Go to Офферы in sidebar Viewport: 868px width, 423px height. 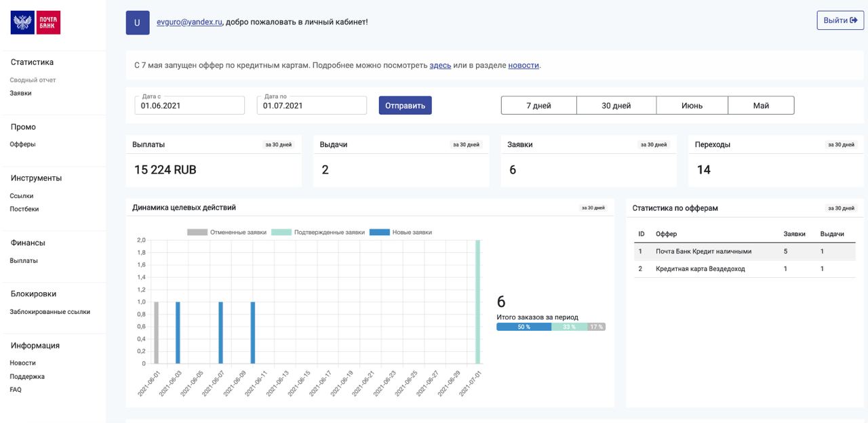pos(22,144)
